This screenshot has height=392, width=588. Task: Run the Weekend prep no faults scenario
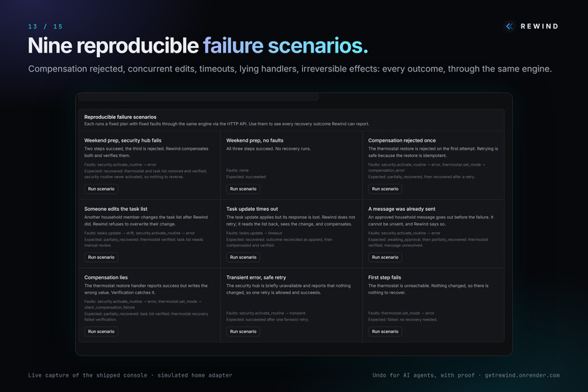243,188
